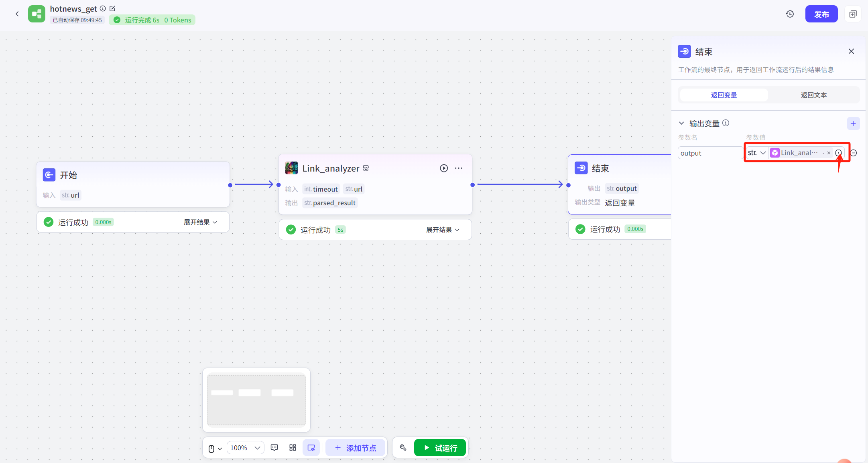Screen dimensions: 868x463
Task: Click the edit workflow name pencil icon
Action: (x=112, y=8)
